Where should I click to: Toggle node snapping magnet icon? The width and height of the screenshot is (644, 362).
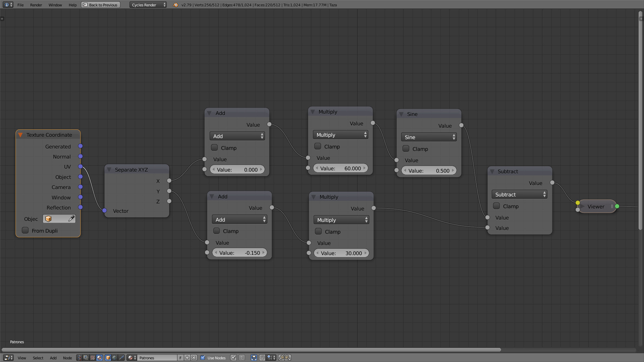click(x=262, y=358)
